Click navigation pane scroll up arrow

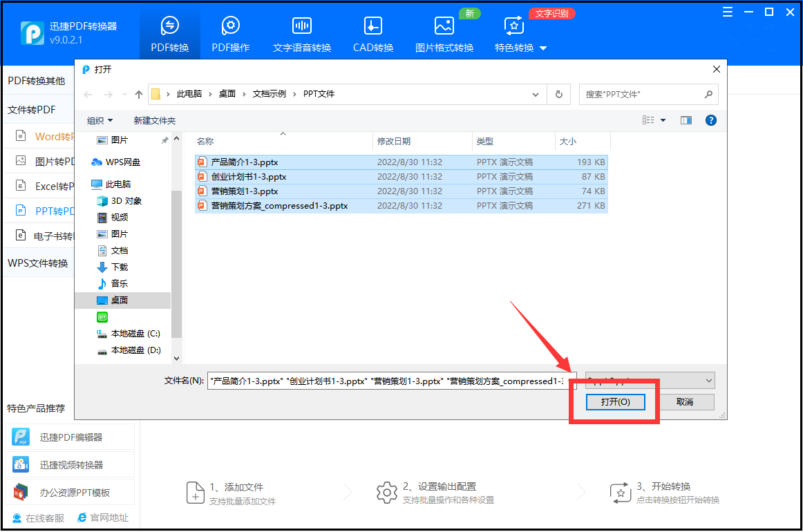177,139
